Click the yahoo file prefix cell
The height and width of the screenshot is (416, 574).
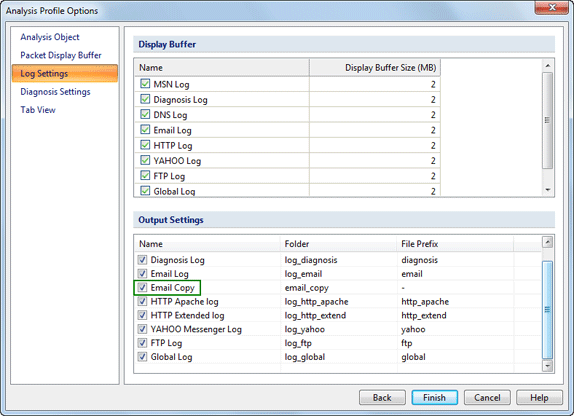[x=413, y=329]
